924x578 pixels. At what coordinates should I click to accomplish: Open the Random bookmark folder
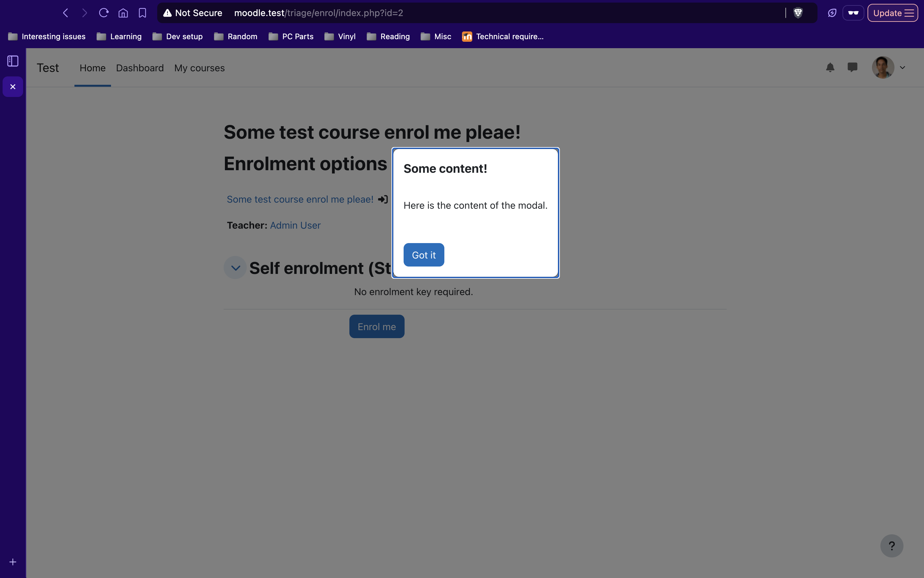(x=235, y=36)
